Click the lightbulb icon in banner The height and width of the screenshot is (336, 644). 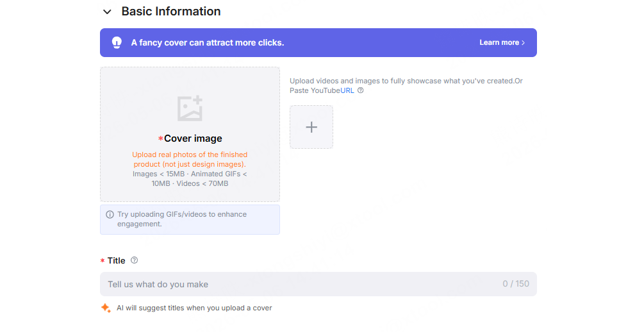[x=117, y=43]
